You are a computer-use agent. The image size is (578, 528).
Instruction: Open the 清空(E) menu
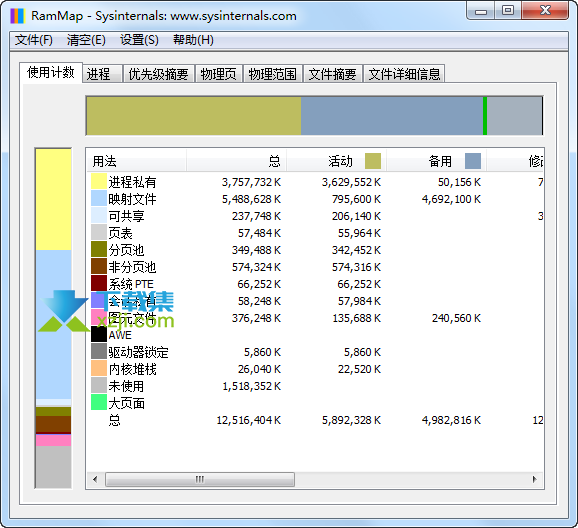pyautogui.click(x=86, y=40)
